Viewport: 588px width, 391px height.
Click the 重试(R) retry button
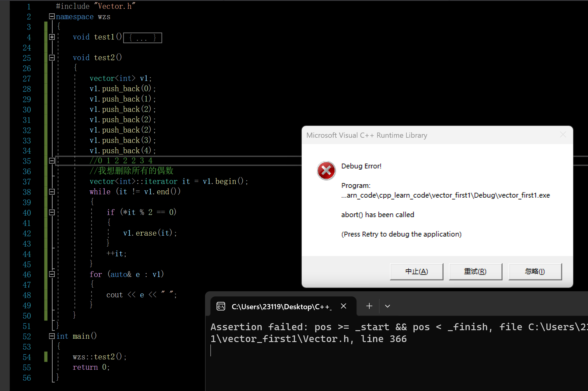pos(475,272)
